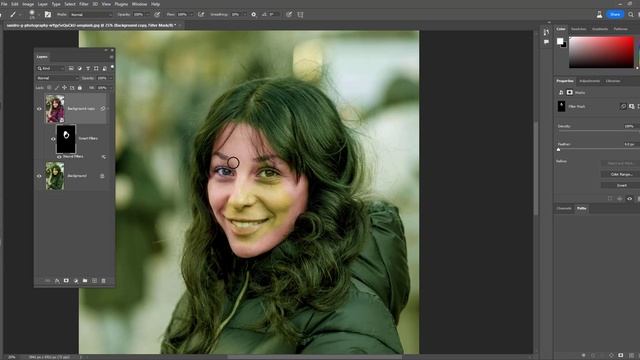The image size is (640, 360).
Task: Toggle layer filtering on/off switch
Action: click(112, 67)
